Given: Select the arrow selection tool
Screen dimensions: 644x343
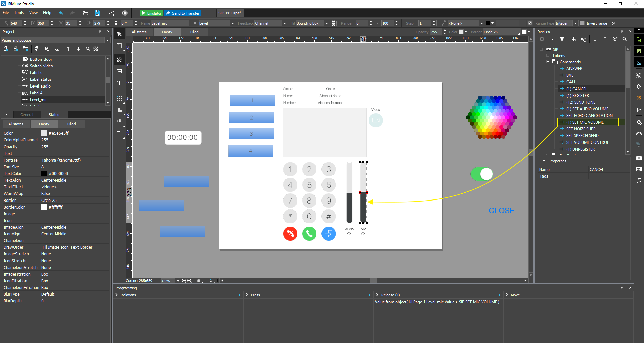Looking at the screenshot, I should [x=119, y=34].
